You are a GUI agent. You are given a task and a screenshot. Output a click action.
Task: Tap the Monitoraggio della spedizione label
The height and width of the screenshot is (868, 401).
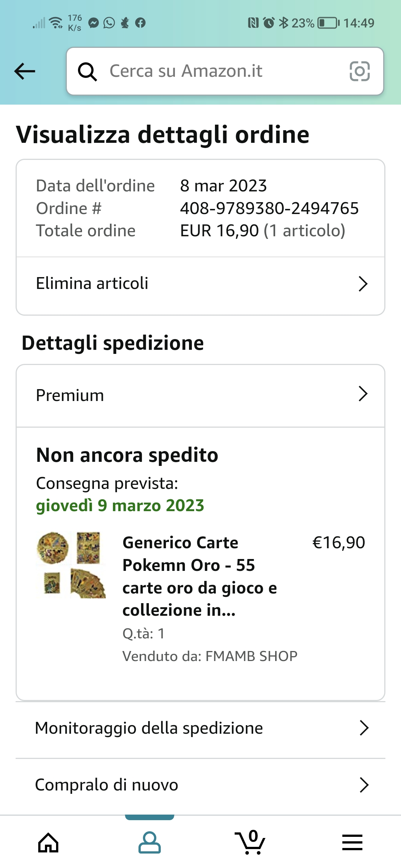149,728
